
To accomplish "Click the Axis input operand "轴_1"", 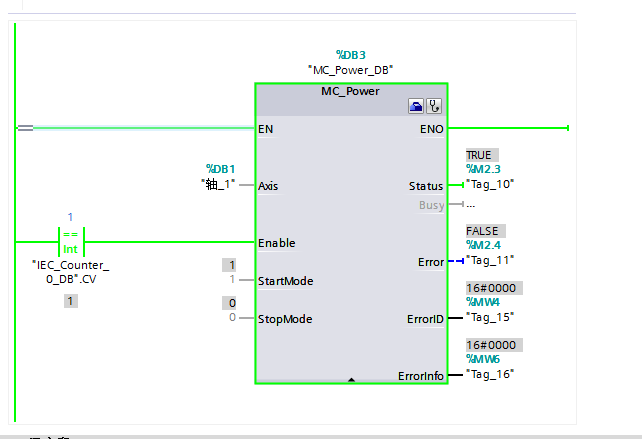I will point(217,185).
